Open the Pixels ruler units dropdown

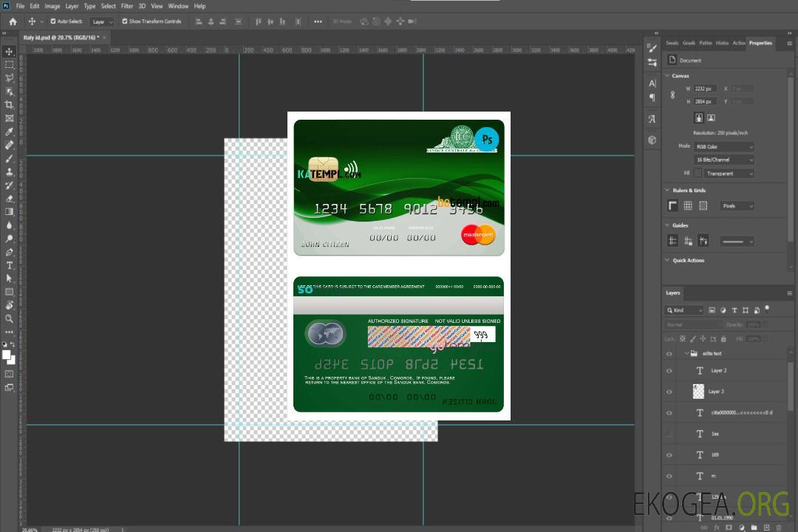pyautogui.click(x=737, y=206)
